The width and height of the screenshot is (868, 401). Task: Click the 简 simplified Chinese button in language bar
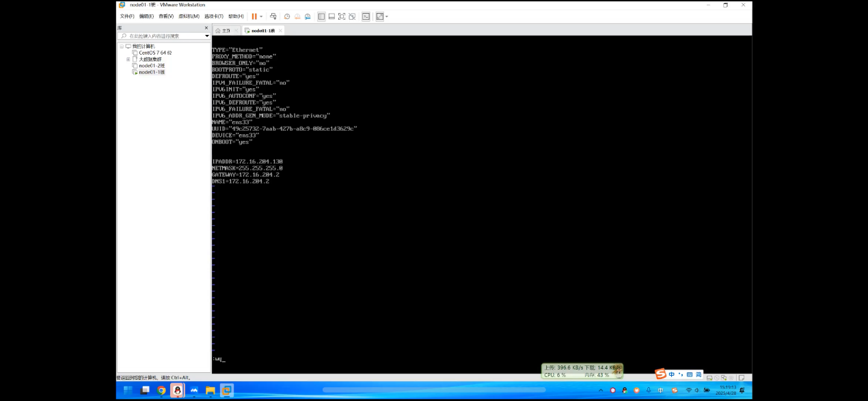(699, 376)
